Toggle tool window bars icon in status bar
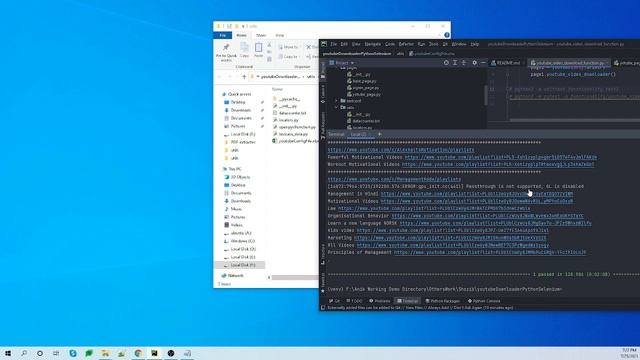This screenshot has width=640, height=360. (x=323, y=308)
